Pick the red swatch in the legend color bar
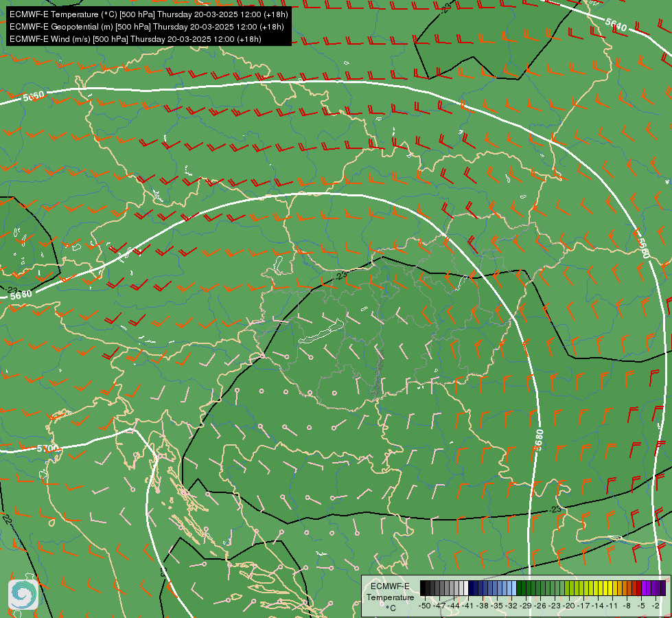Screen dimensions: 672x618 [639, 588]
